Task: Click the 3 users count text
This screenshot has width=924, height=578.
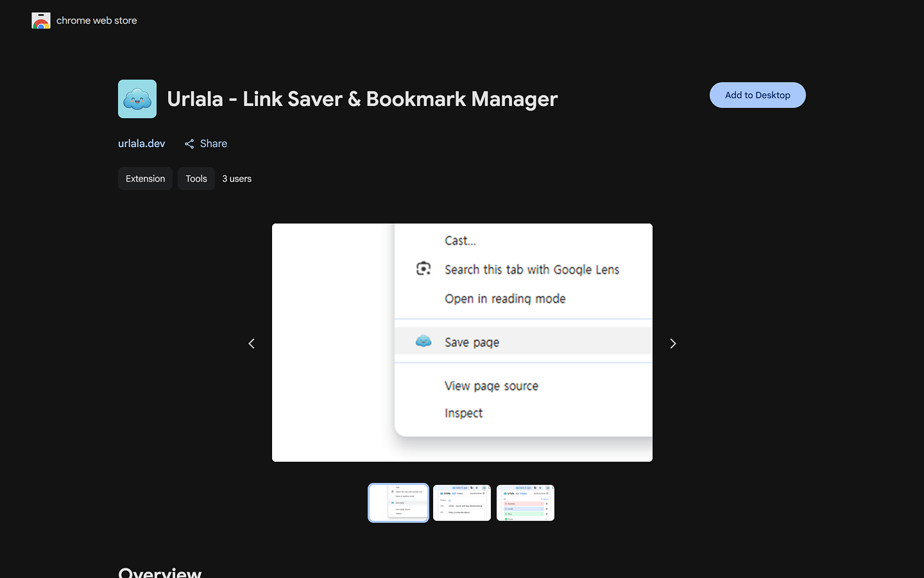Action: pyautogui.click(x=237, y=179)
